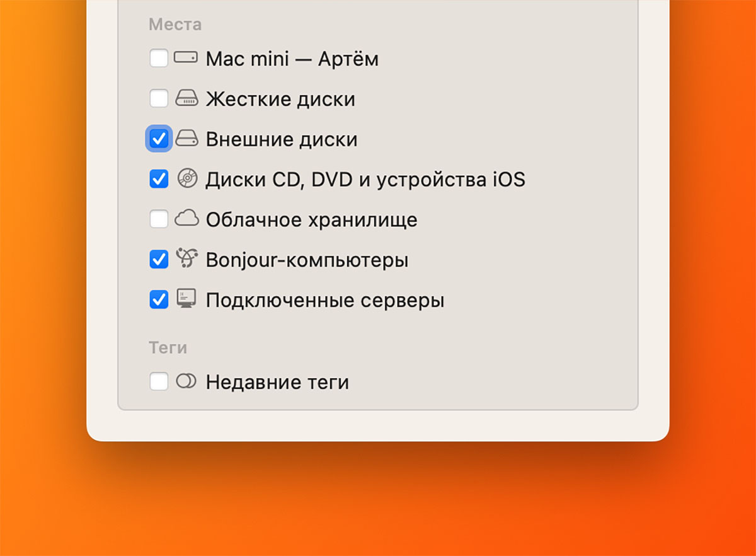The width and height of the screenshot is (756, 556).
Task: Click the connected servers monitor icon
Action: point(186,299)
